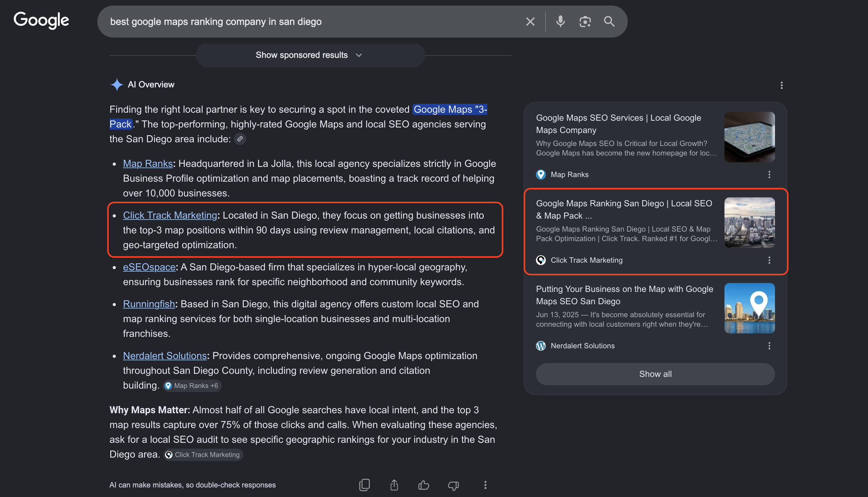Open three-dot menu on Click Track Marketing card
Viewport: 868px width, 497px height.
pos(769,260)
